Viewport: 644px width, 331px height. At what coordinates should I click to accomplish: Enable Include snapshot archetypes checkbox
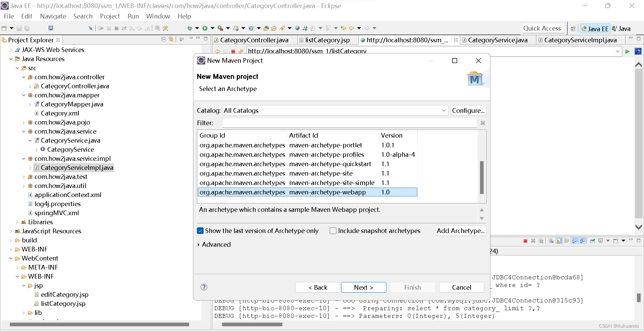333,231
